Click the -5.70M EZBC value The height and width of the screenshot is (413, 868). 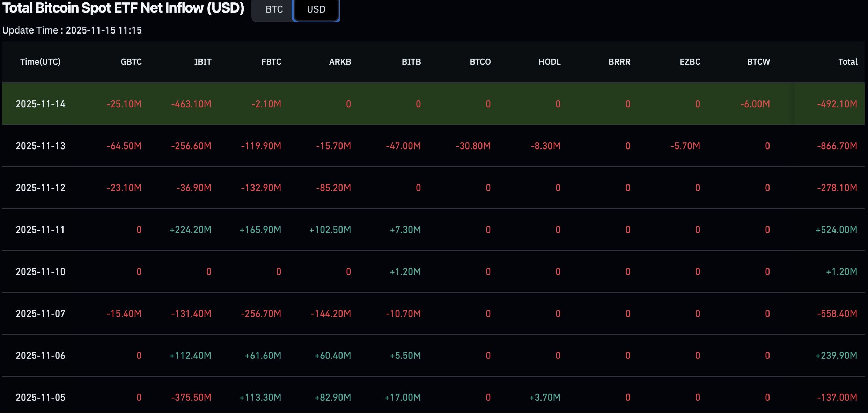tap(685, 146)
